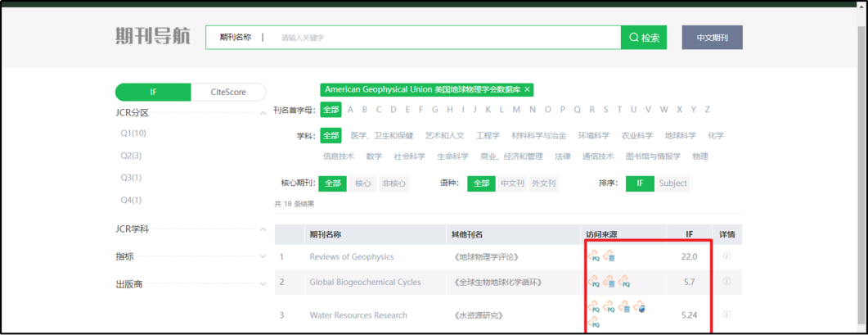Focus the 请输入关键字 keyword input
The height and width of the screenshot is (335, 868).
tap(443, 38)
